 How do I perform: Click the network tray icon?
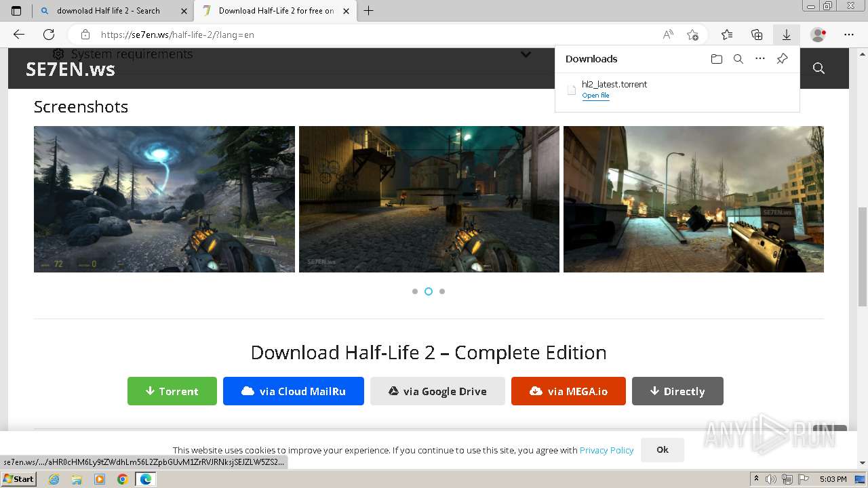coord(787,479)
